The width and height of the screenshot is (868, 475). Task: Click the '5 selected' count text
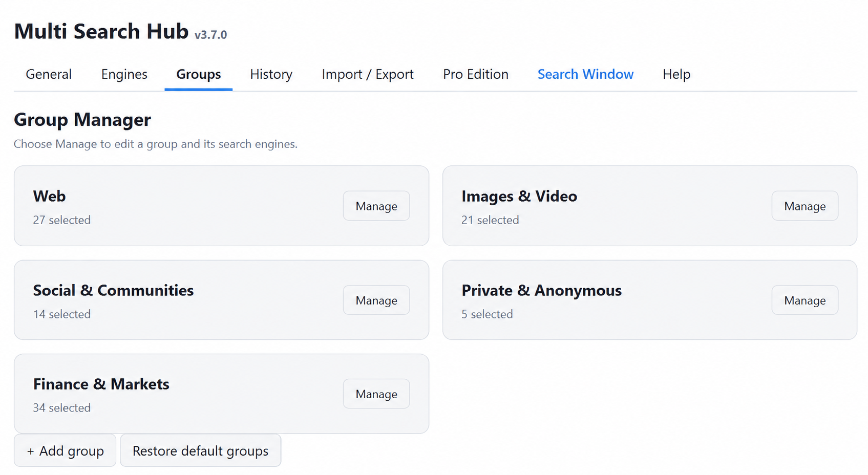(487, 314)
